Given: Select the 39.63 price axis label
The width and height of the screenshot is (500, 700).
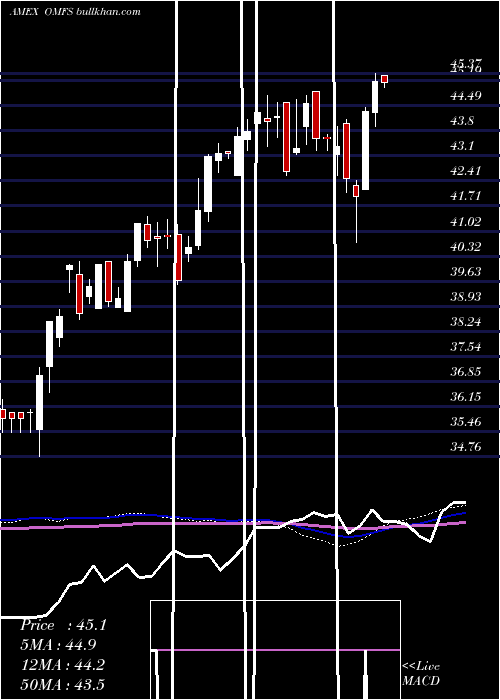Looking at the screenshot, I should [466, 271].
